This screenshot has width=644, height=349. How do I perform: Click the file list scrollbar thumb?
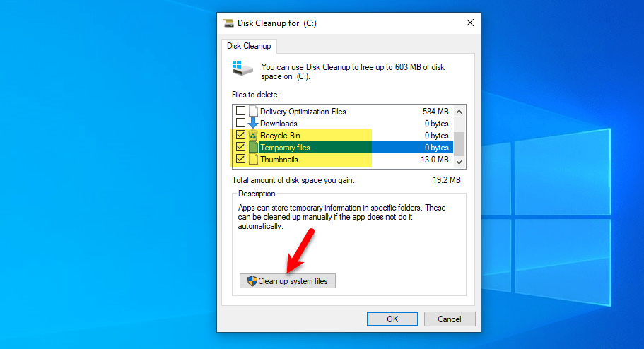(x=459, y=143)
